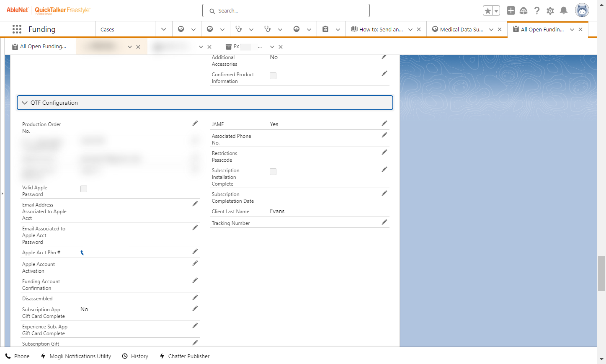Screen dimensions: 606x364
Task: Open the App Launcher grid icon
Action: point(17,29)
